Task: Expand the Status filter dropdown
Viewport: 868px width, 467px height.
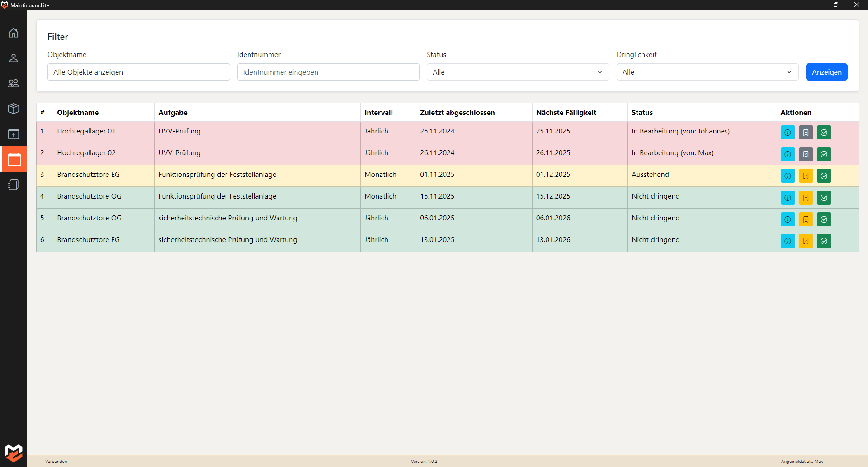Action: pos(518,72)
